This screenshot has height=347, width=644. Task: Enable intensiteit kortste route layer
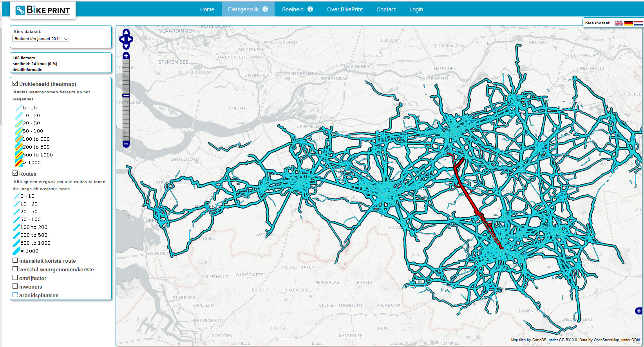[x=15, y=260]
